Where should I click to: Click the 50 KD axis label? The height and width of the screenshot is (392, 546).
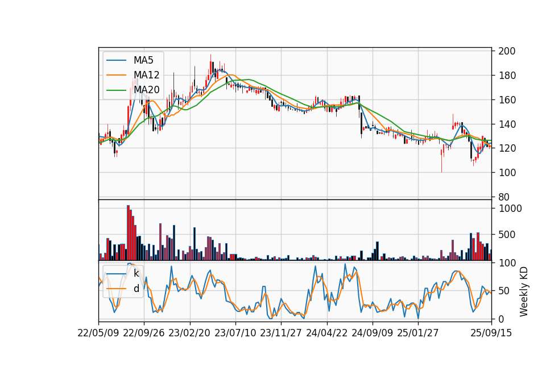[504, 290]
